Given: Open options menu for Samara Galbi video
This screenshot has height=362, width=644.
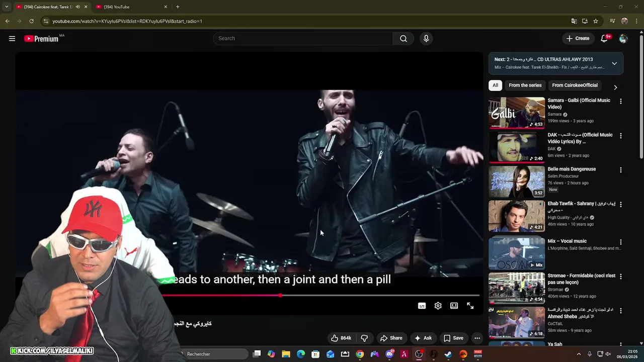Looking at the screenshot, I should tap(620, 101).
